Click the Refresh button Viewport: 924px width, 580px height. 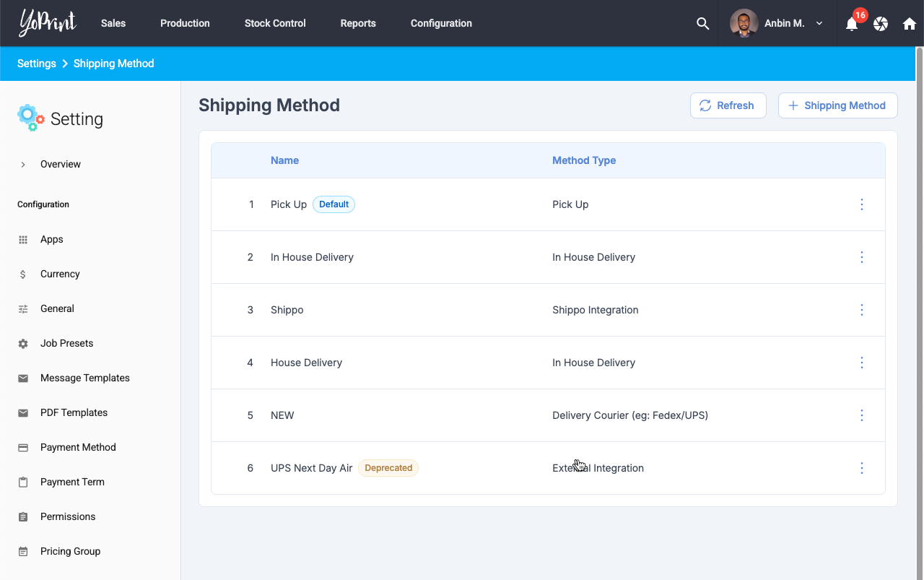point(728,105)
